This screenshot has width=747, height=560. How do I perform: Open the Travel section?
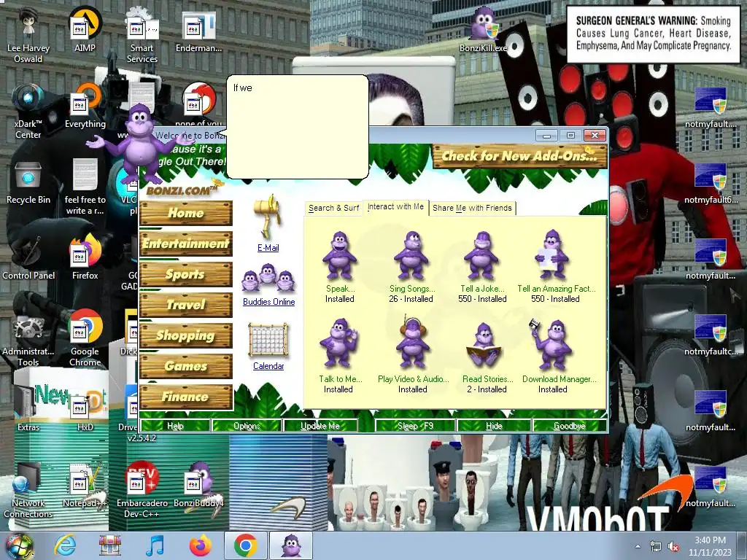click(186, 305)
